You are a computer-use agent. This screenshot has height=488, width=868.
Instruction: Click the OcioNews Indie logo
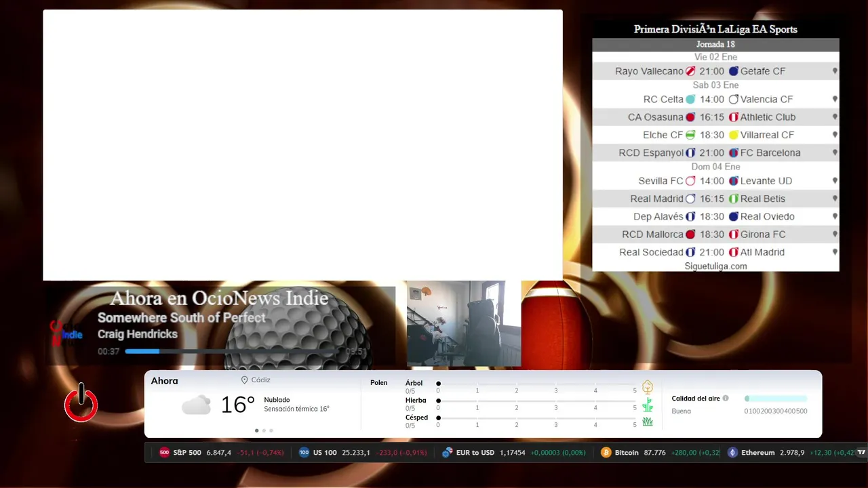[x=66, y=333]
